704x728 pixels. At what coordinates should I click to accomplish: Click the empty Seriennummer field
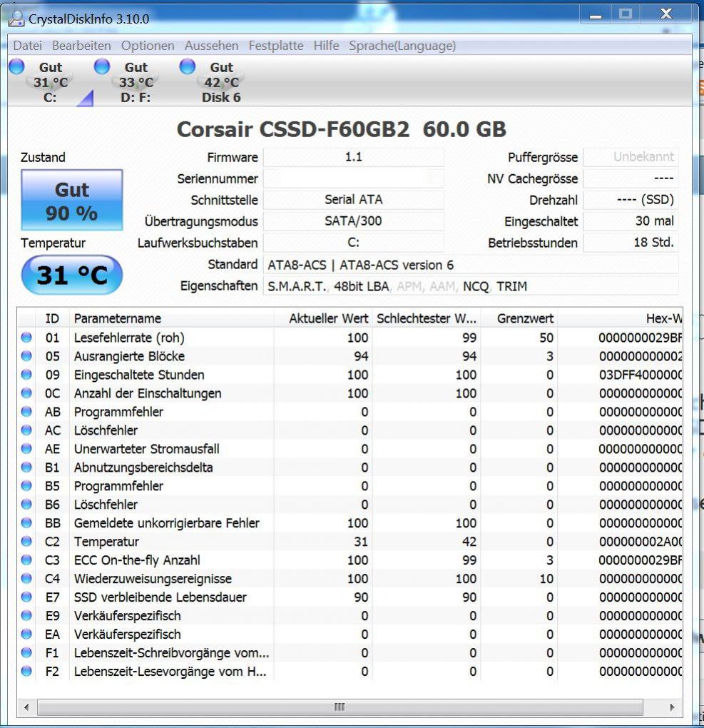353,178
